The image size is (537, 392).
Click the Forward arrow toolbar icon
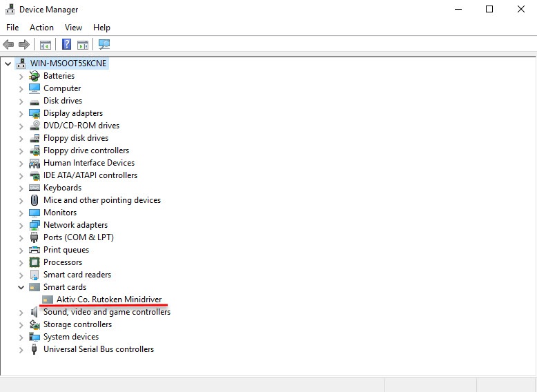pyautogui.click(x=24, y=44)
